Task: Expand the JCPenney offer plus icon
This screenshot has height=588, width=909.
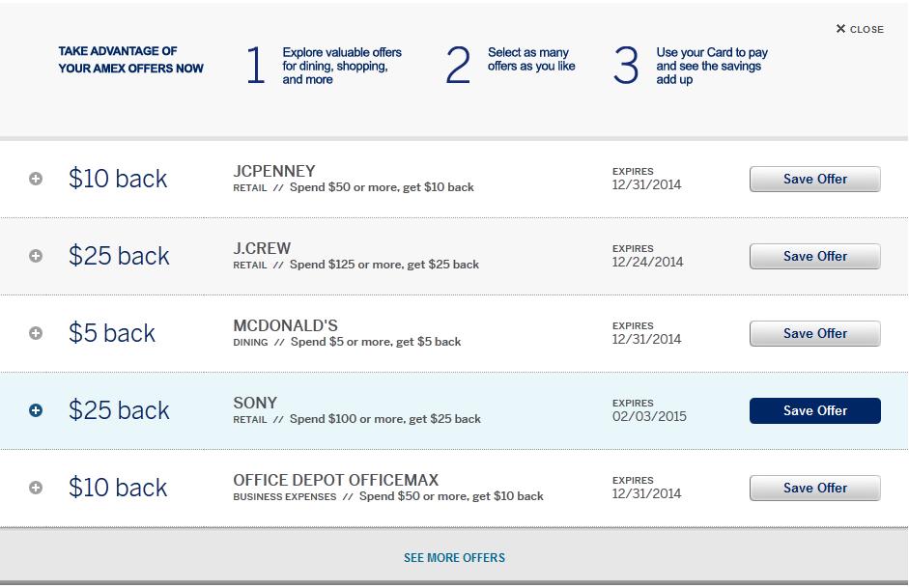Action: (x=36, y=179)
